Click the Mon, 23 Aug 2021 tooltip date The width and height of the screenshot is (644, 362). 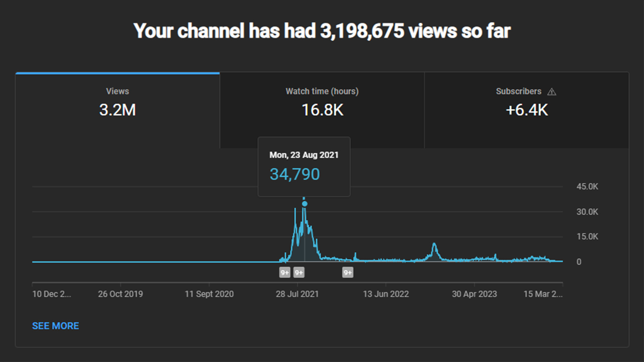click(304, 155)
